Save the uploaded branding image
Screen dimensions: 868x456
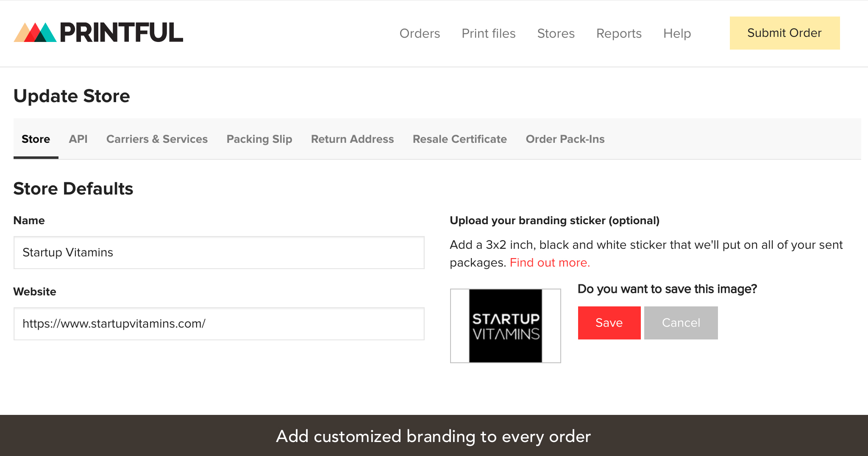(609, 323)
